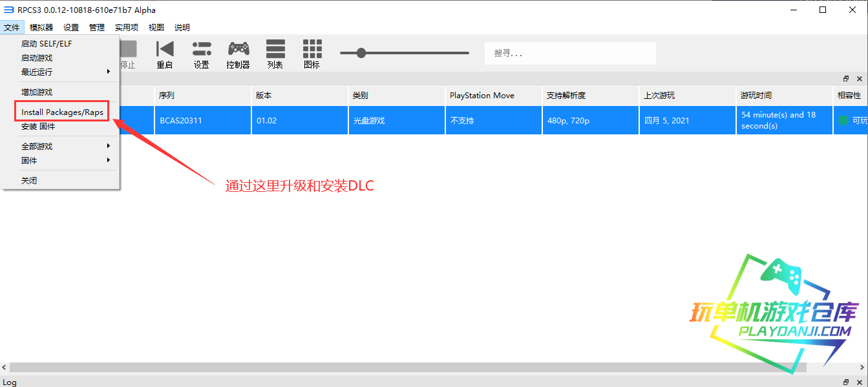Select 安装 固件 in the File menu
Image resolution: width=868 pixels, height=387 pixels.
38,127
